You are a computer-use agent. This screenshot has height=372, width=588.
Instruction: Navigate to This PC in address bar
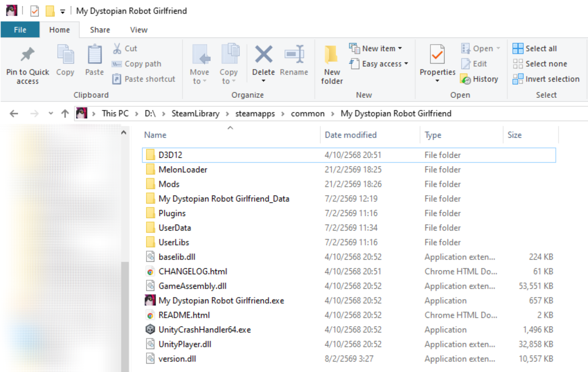pyautogui.click(x=115, y=114)
